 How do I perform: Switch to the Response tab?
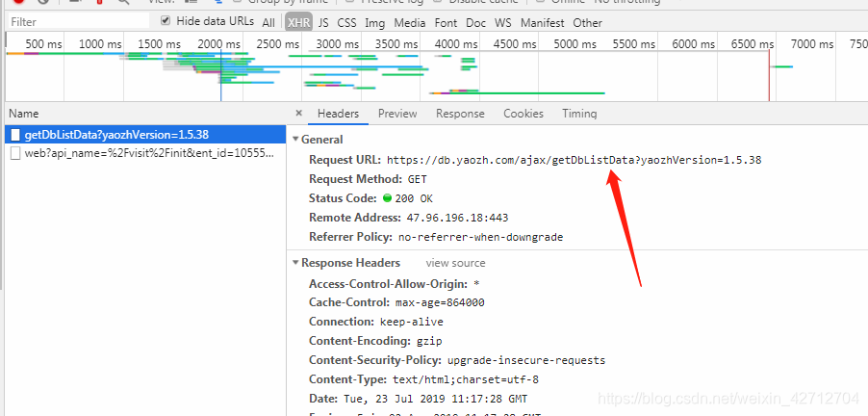(460, 114)
